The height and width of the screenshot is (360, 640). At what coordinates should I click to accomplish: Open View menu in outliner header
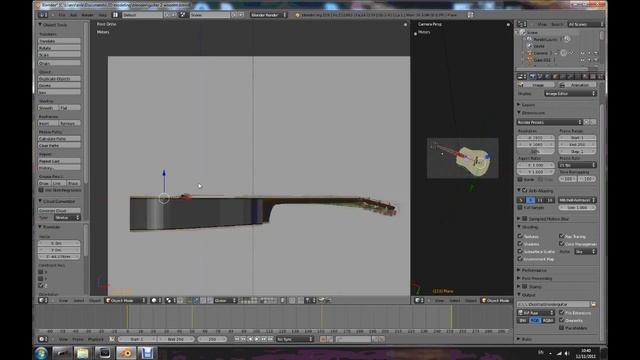coord(542,24)
